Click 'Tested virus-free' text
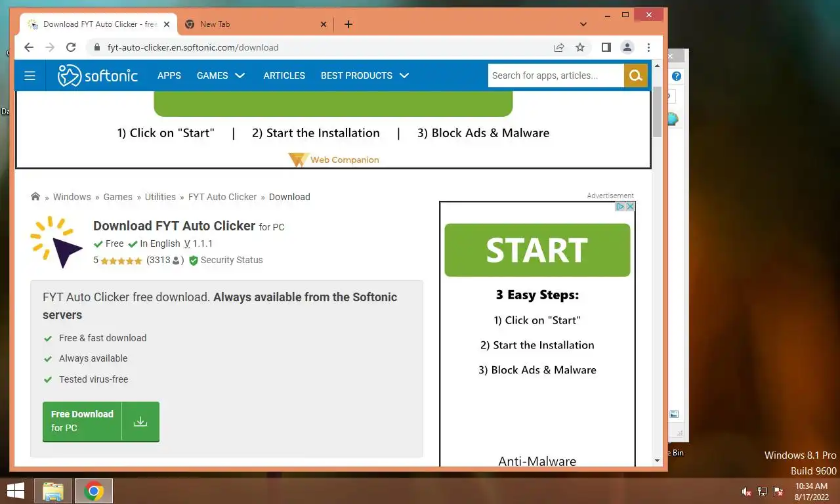Image resolution: width=840 pixels, height=504 pixels. (94, 379)
